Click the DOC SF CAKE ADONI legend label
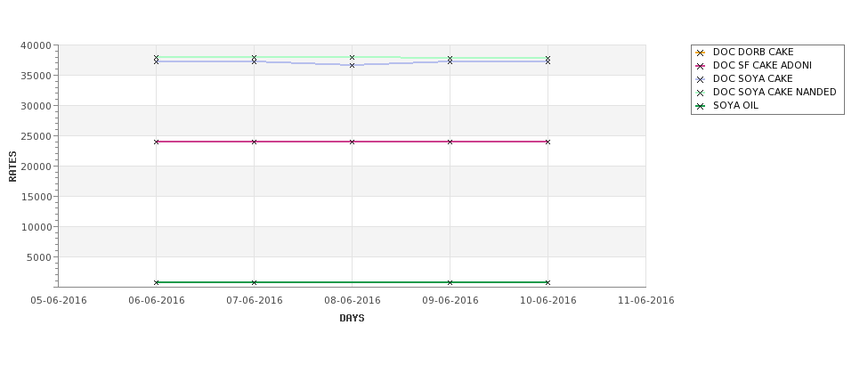This screenshot has height=382, width=868. pyautogui.click(x=762, y=65)
